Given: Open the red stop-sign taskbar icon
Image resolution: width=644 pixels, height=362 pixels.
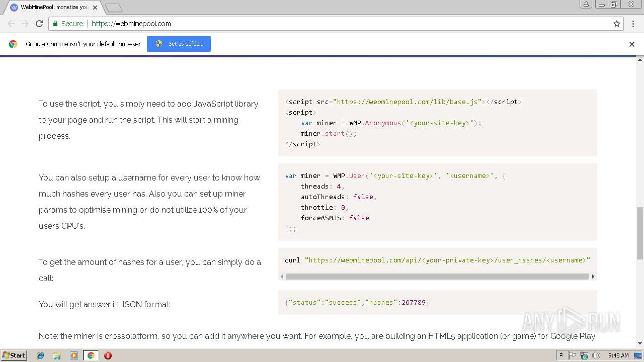Looking at the screenshot, I should click(108, 355).
